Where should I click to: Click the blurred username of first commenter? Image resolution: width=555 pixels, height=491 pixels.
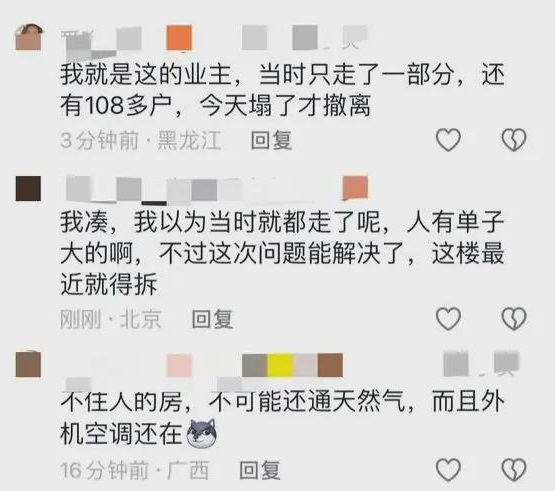point(101,42)
